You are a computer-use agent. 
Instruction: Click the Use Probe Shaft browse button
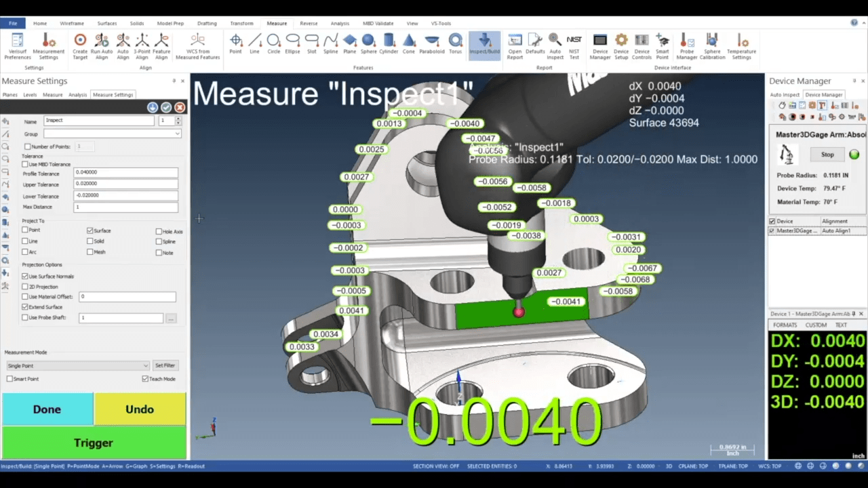[171, 318]
